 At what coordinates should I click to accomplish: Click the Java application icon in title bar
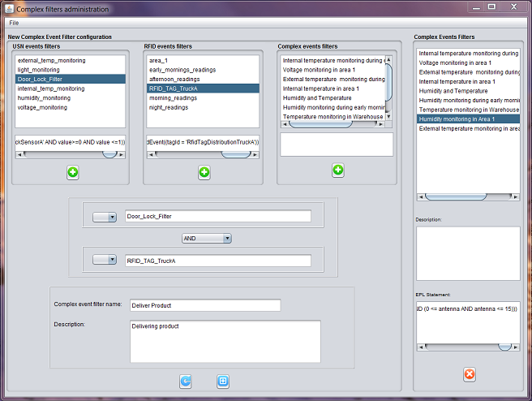point(10,9)
